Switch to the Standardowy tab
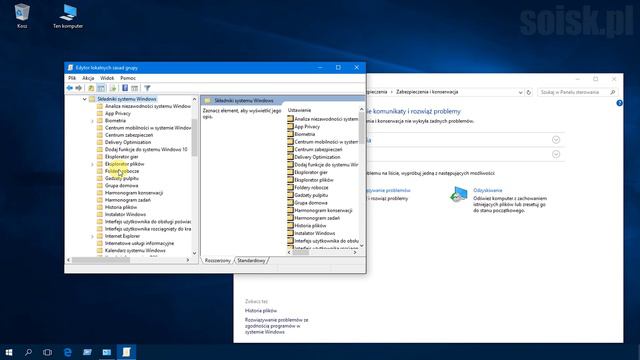 [x=251, y=260]
